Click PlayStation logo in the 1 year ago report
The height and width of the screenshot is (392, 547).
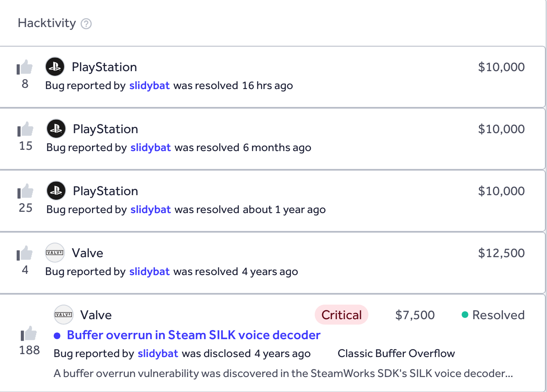click(x=56, y=191)
